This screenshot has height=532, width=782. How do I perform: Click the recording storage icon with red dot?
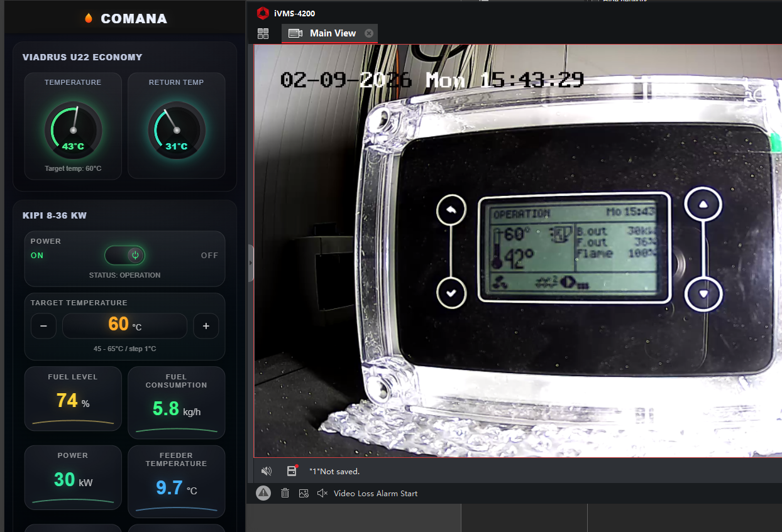point(292,471)
